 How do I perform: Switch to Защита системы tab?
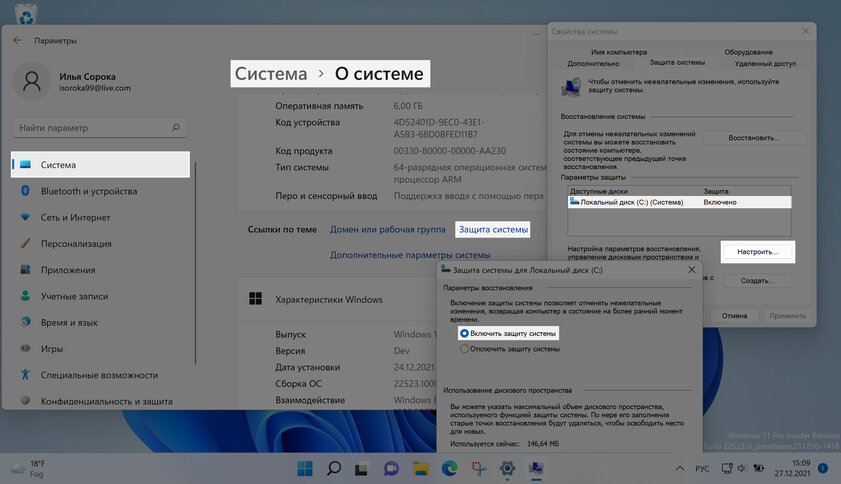(677, 62)
